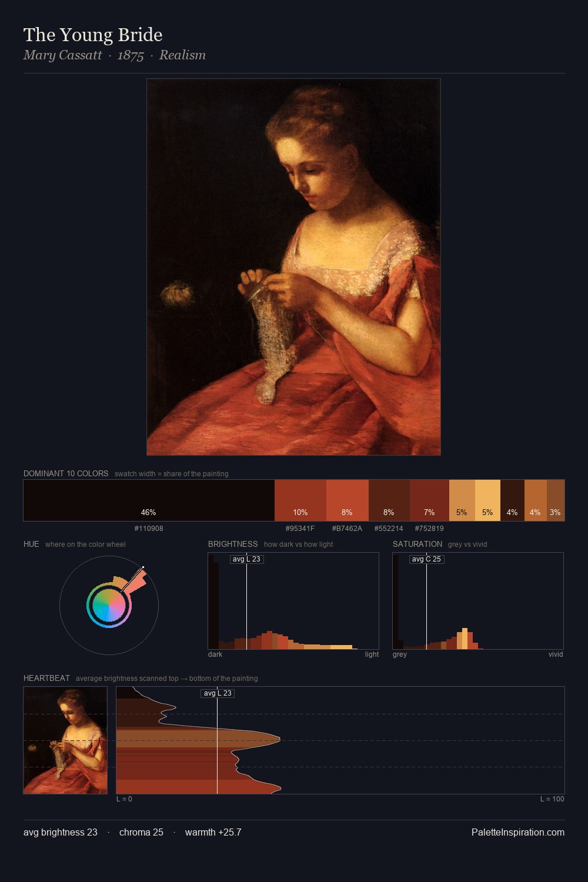Click the 3% brown swatch

556,500
